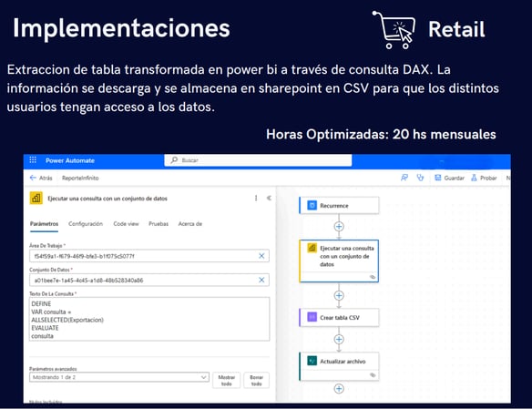
Task: Select the Recurrence trigger card
Action: [x=339, y=206]
